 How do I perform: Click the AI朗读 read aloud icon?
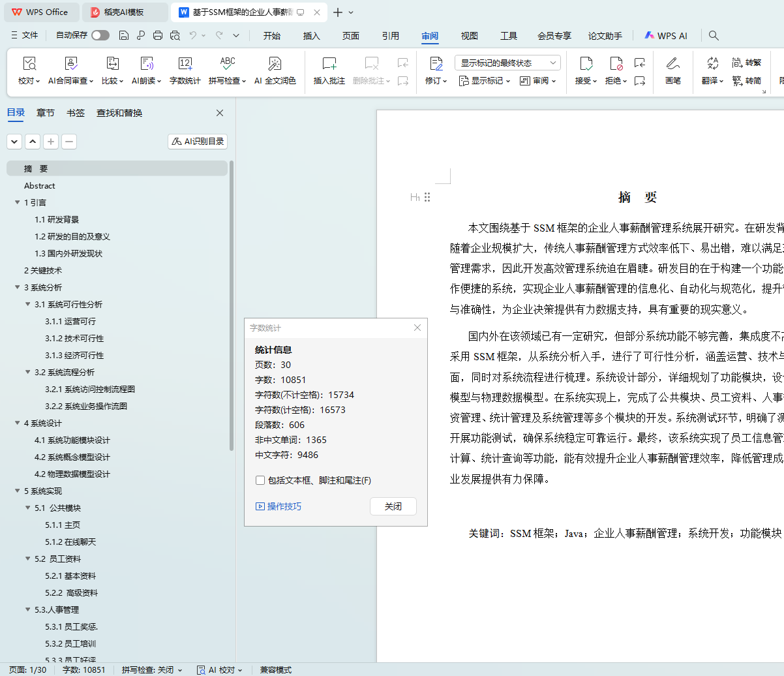click(x=147, y=64)
